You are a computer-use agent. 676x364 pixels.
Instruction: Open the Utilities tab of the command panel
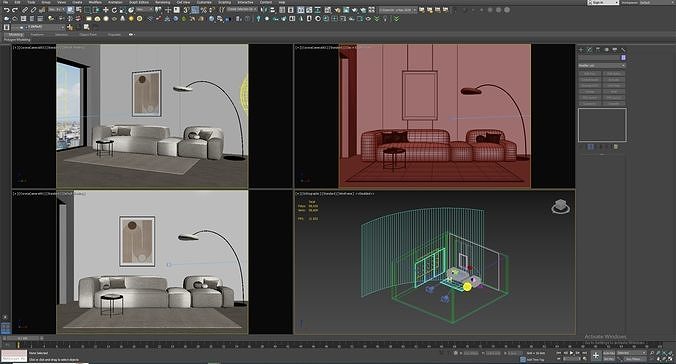(x=623, y=50)
